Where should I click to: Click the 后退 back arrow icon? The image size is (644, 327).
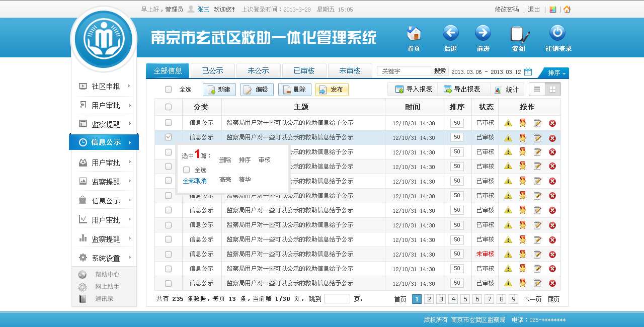pos(450,33)
